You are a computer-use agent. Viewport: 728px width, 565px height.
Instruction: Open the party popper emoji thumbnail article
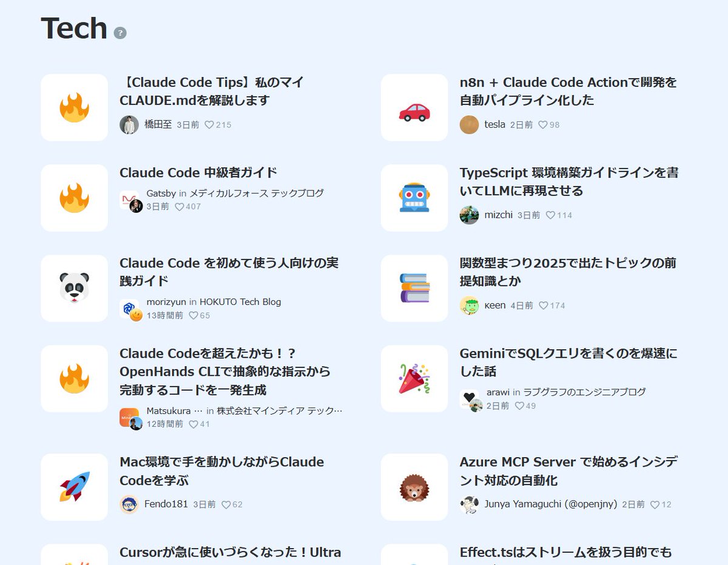414,378
